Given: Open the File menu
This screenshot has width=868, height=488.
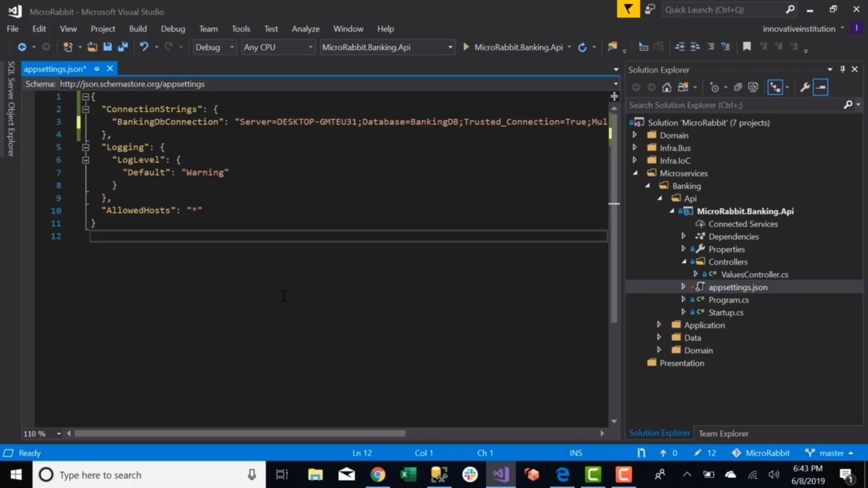Looking at the screenshot, I should [13, 29].
